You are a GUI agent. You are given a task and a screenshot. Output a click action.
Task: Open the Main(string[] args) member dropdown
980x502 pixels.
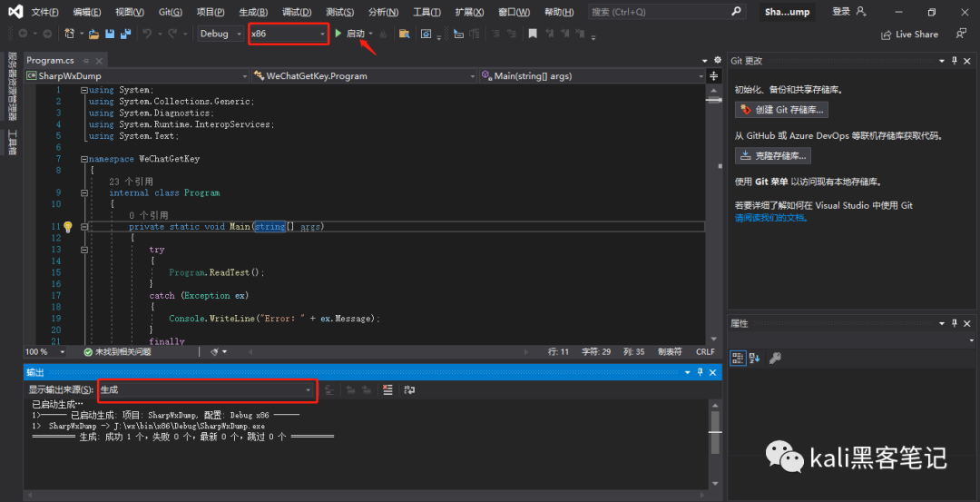(592, 76)
